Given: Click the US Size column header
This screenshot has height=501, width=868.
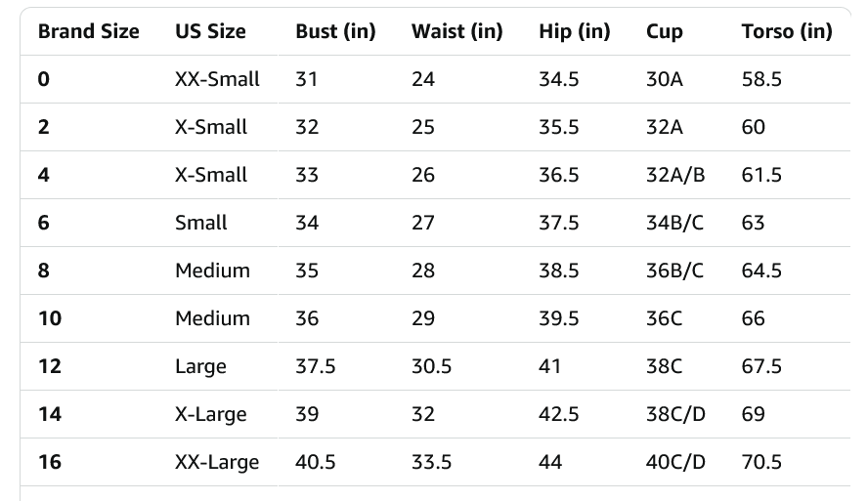Looking at the screenshot, I should pos(210,31).
